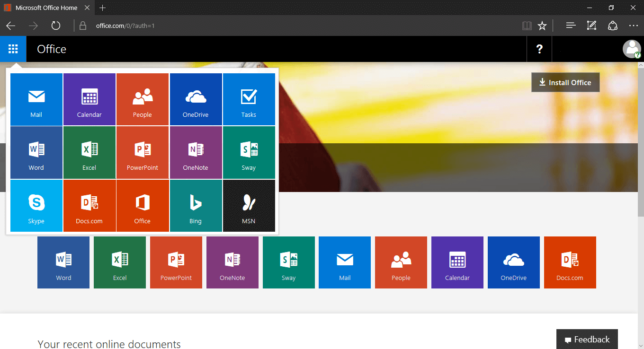644x349 pixels.
Task: Launch Excel from app launcher panel
Action: [x=89, y=152]
